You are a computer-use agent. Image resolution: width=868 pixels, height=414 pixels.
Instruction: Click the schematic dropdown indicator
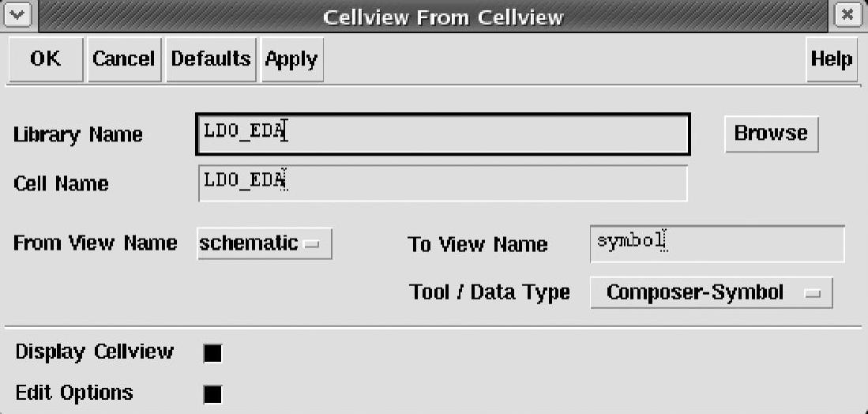(312, 244)
